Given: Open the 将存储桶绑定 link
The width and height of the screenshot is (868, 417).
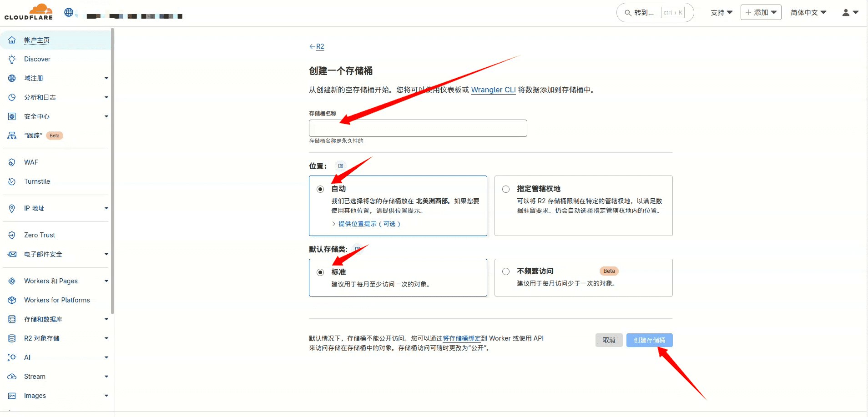Looking at the screenshot, I should coord(462,338).
